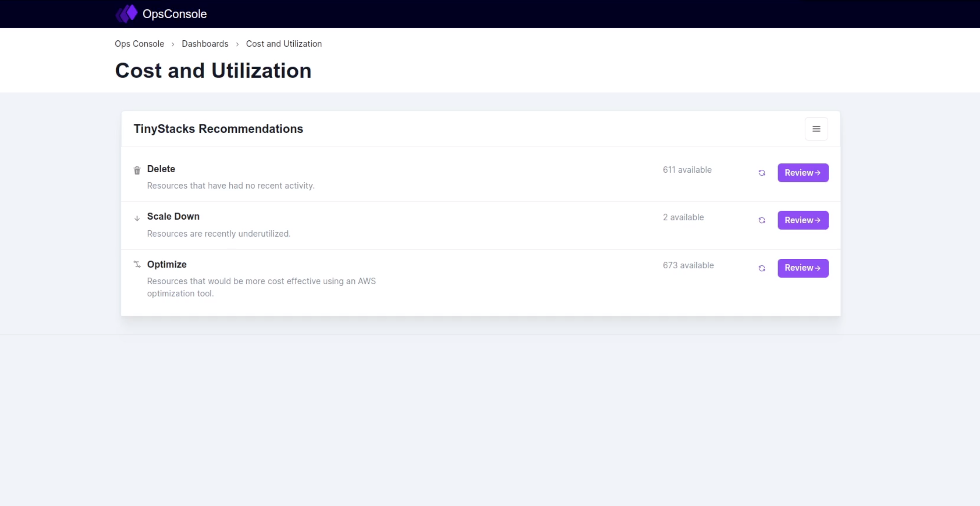Click 'Resources that have had no recent activity.'
980x506 pixels.
pos(231,185)
